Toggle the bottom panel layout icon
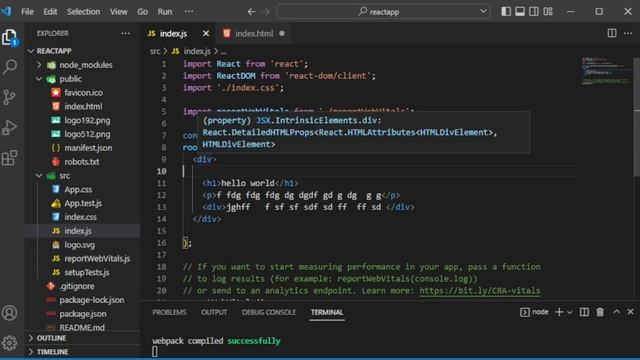Image resolution: width=640 pixels, height=360 pixels. pos(520,11)
